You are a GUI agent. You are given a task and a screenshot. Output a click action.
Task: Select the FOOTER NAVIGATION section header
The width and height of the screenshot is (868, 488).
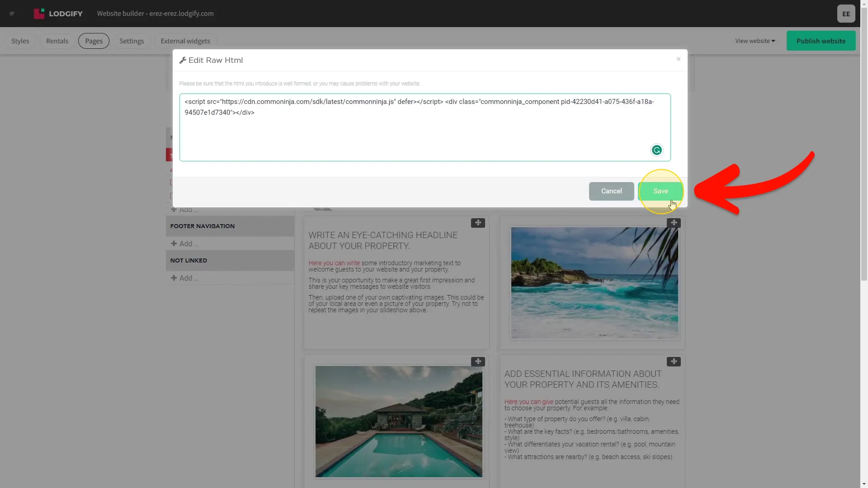(230, 226)
